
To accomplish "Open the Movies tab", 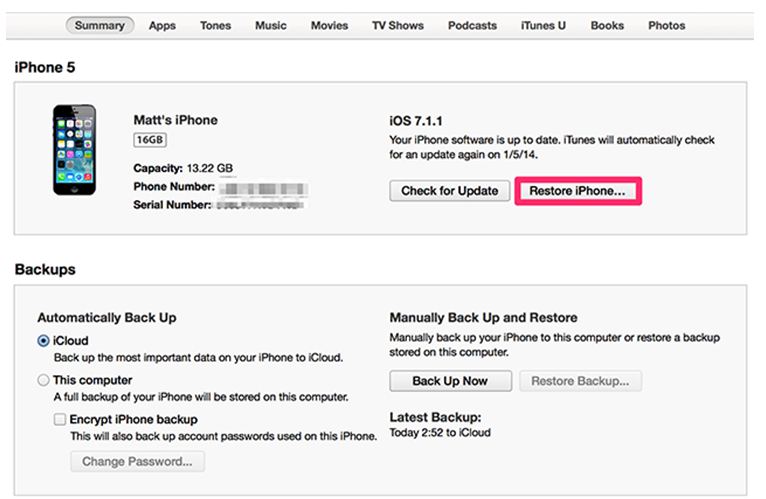I will (329, 25).
